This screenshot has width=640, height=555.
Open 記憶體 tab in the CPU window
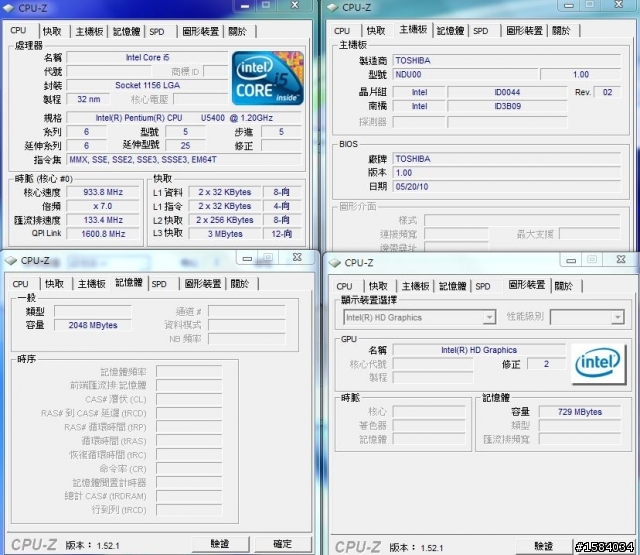click(127, 31)
